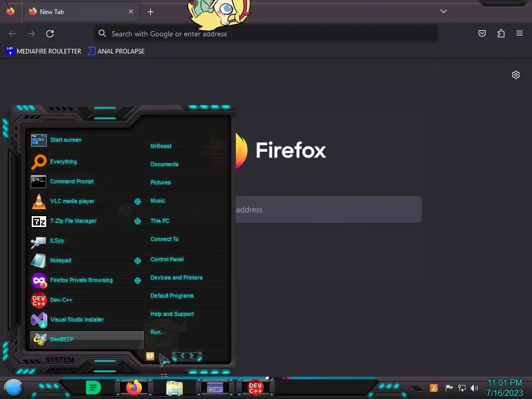Reload the current page
Screen dimensions: 532x399
(x=50, y=34)
